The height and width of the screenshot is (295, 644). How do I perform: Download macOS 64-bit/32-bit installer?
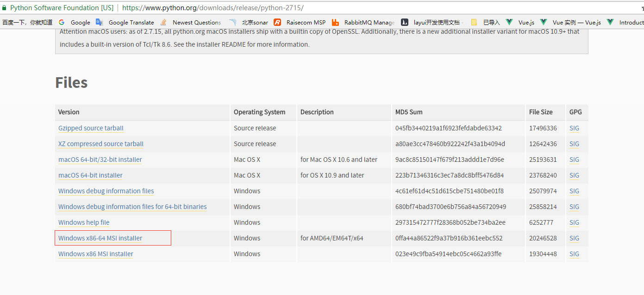pyautogui.click(x=100, y=160)
